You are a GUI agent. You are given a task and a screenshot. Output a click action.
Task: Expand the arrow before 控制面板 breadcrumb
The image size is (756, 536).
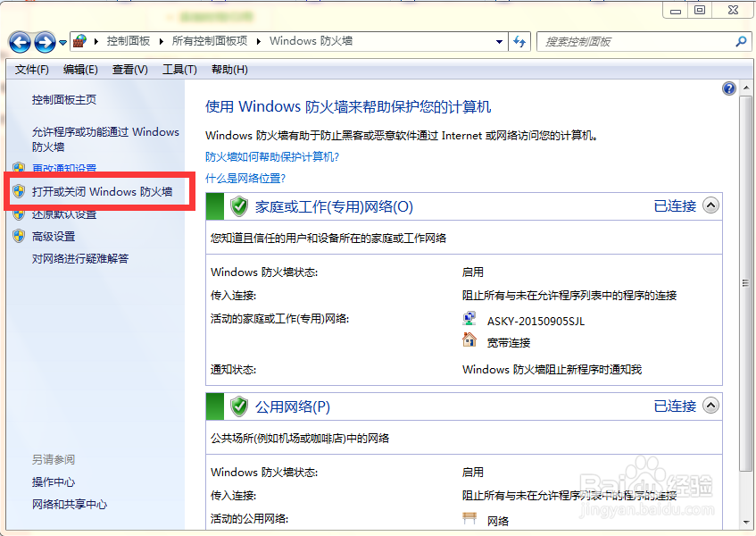[96, 41]
